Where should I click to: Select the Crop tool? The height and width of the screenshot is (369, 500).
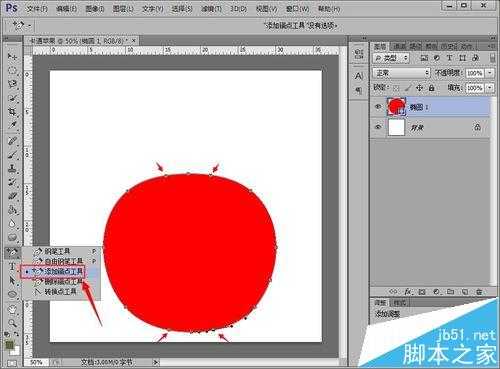pos(12,111)
